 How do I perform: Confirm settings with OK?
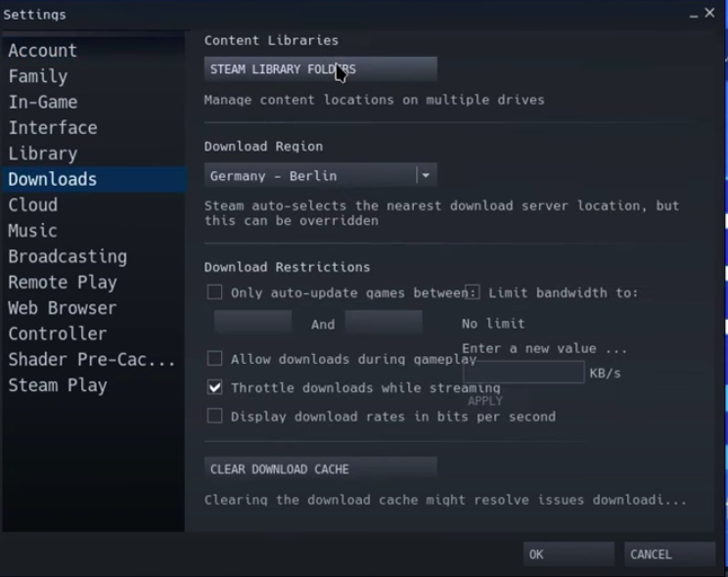click(569, 555)
